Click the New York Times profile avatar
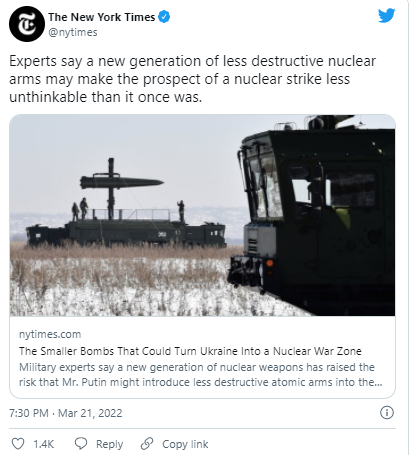The width and height of the screenshot is (409, 455). [27, 24]
